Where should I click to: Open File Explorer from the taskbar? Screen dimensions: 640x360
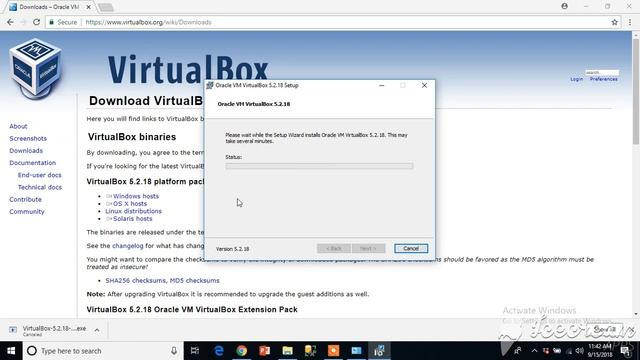pyautogui.click(x=287, y=351)
